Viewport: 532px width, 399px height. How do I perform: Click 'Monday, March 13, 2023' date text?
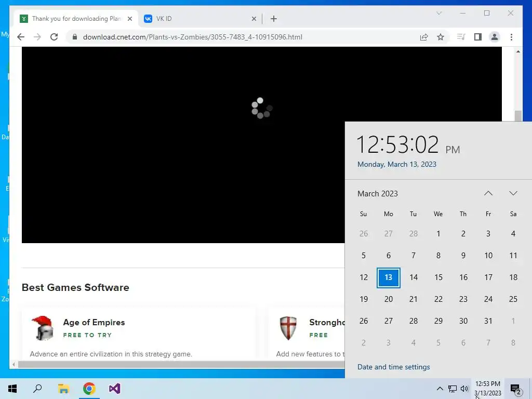click(396, 164)
